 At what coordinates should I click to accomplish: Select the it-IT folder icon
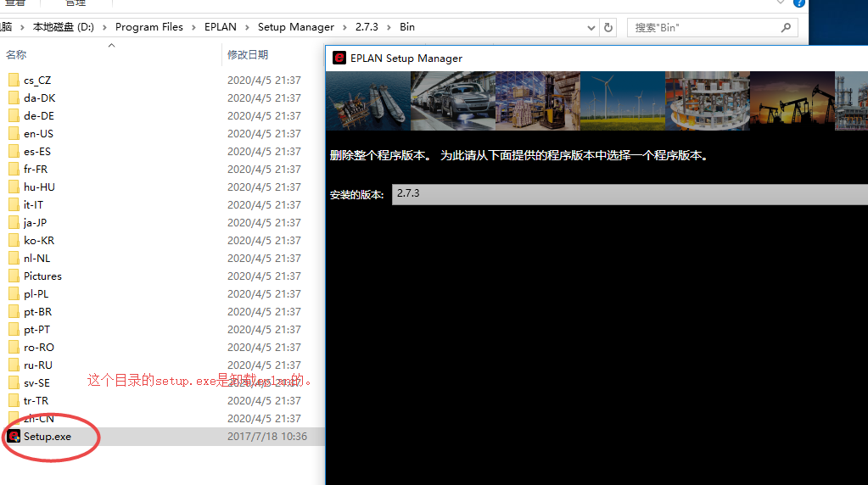(x=14, y=204)
